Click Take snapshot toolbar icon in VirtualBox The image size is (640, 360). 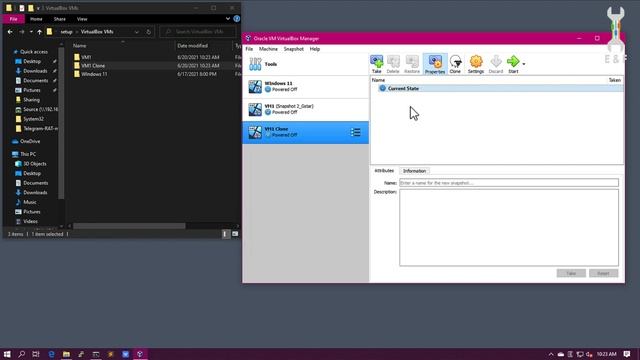(376, 64)
